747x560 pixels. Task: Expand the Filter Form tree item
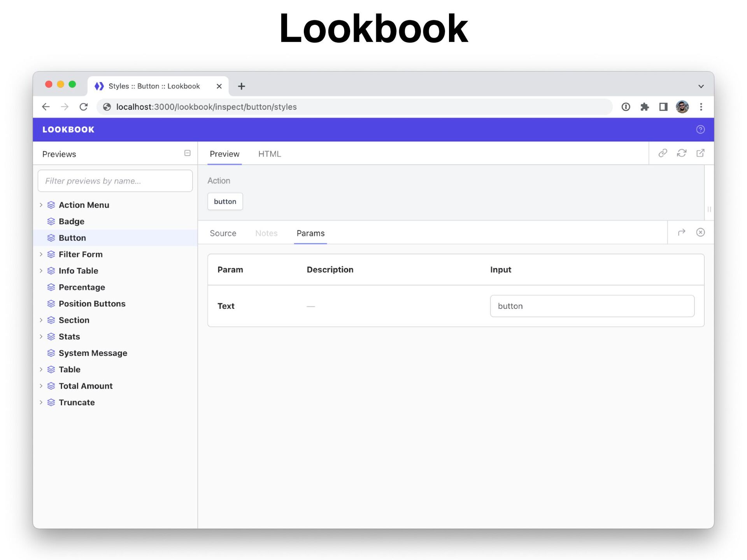click(41, 254)
